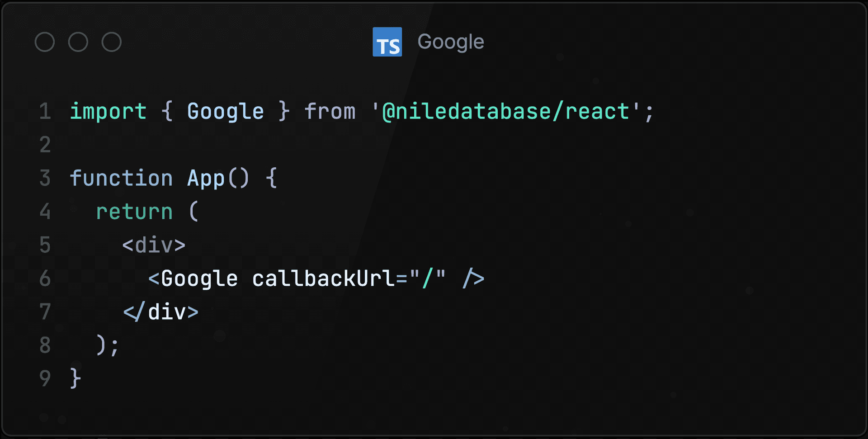Click the opening div tag on line 5

pos(154,245)
